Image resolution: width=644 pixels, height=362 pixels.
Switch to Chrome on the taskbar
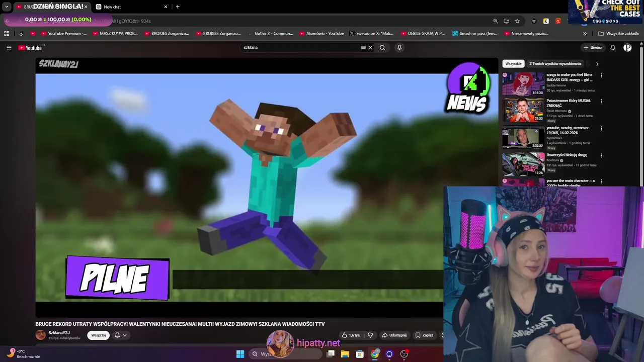375,354
